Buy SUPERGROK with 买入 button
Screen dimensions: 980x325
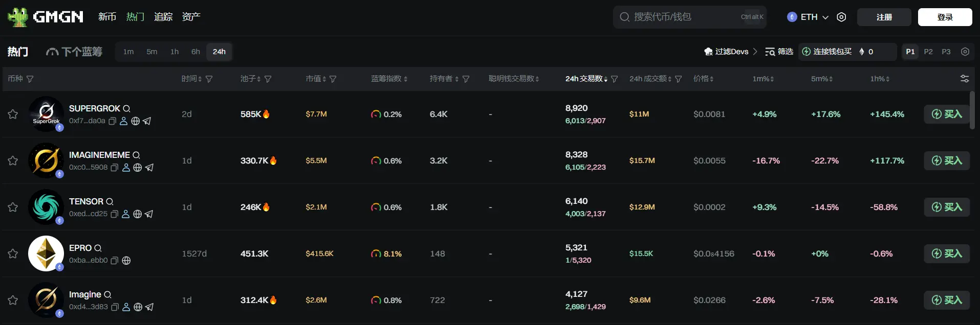coord(947,114)
